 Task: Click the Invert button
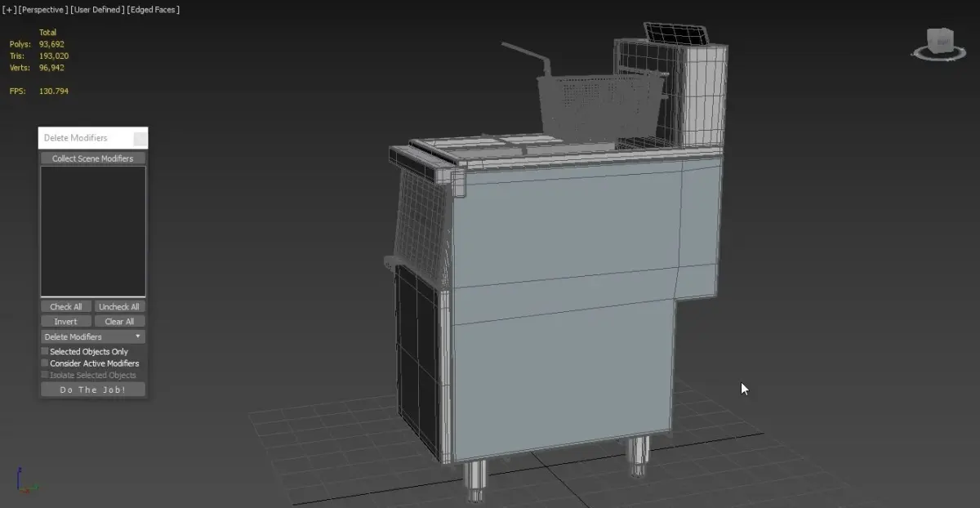[66, 322]
